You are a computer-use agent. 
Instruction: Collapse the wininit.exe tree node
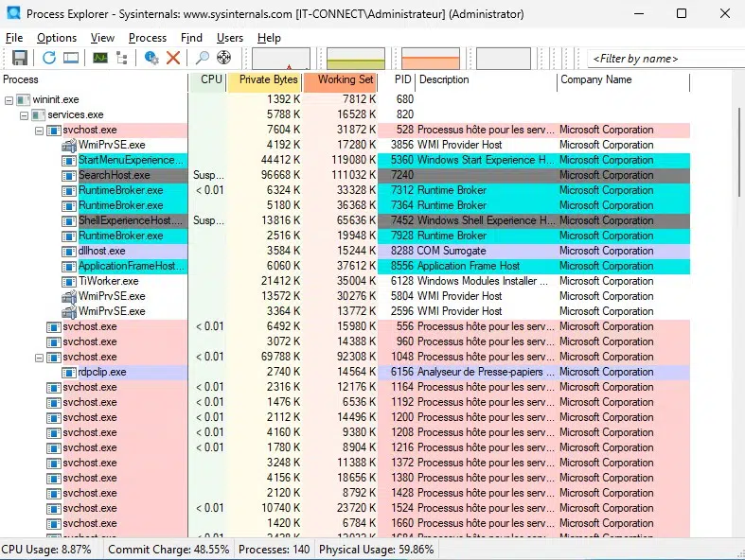9,99
